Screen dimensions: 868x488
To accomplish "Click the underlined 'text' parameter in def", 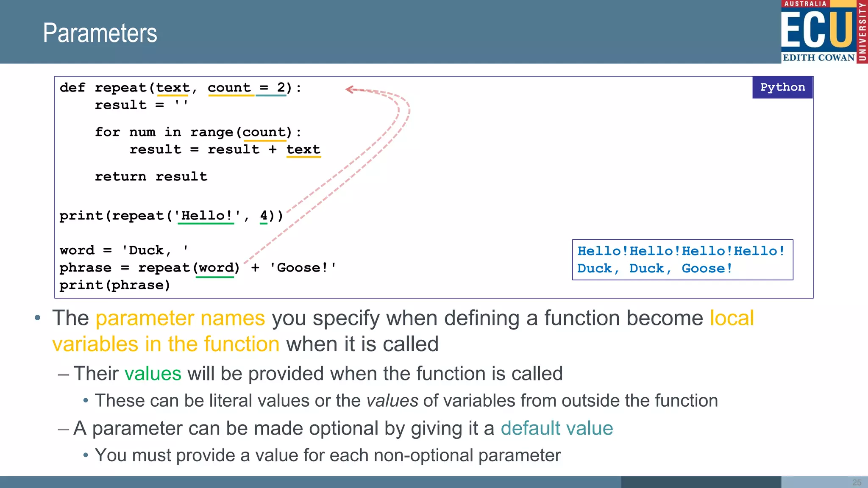I will (x=172, y=88).
